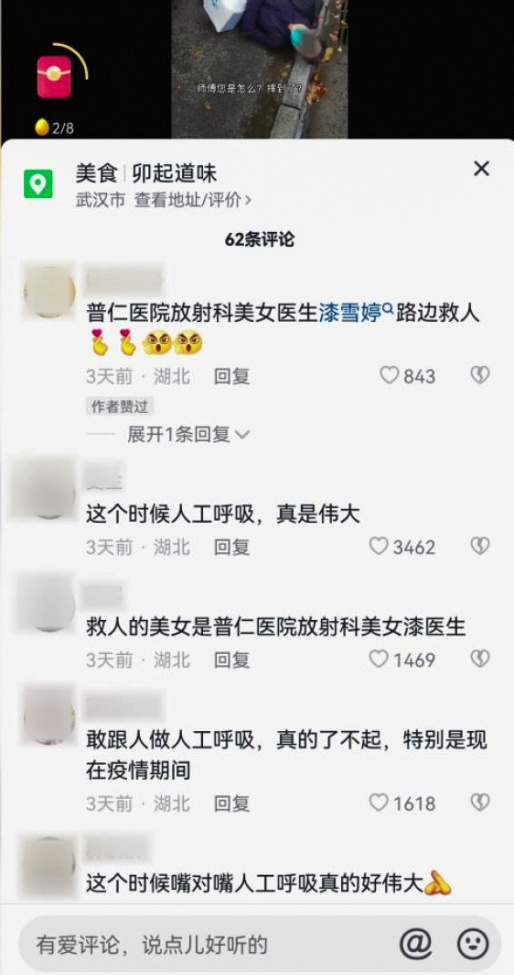Open the emoji picker smiley icon

(x=472, y=944)
